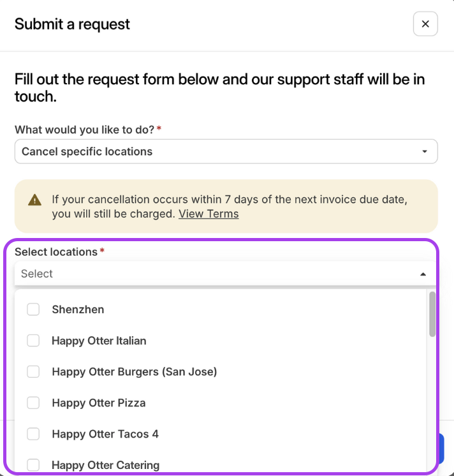Click the 'Submit a request' title

tap(72, 24)
